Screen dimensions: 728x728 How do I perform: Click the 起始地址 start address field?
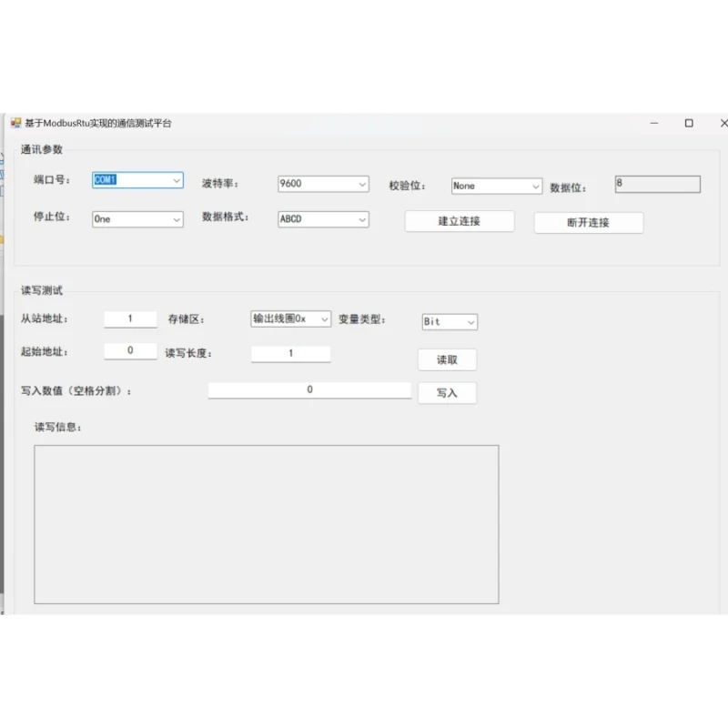pyautogui.click(x=130, y=350)
